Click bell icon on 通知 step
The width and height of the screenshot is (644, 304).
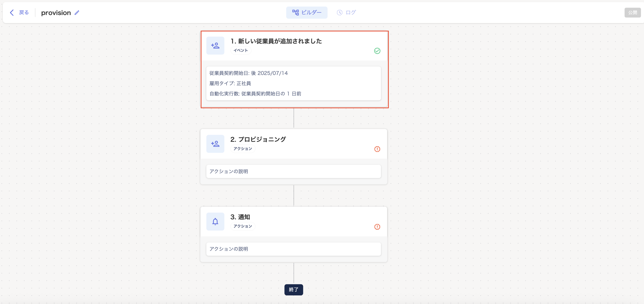point(215,221)
